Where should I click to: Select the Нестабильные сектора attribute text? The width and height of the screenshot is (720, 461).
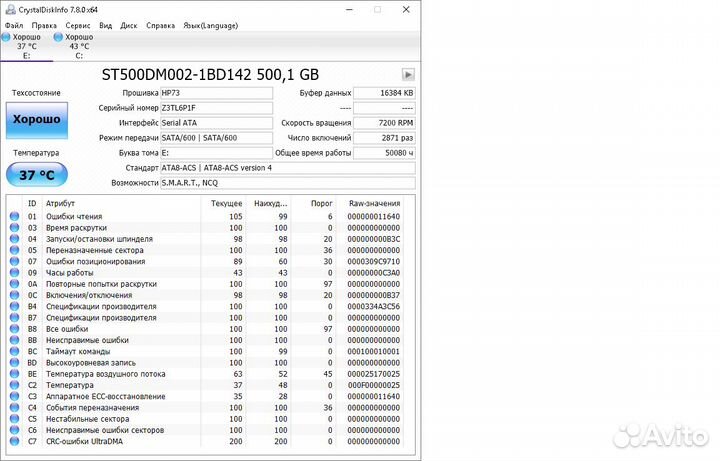click(x=87, y=419)
